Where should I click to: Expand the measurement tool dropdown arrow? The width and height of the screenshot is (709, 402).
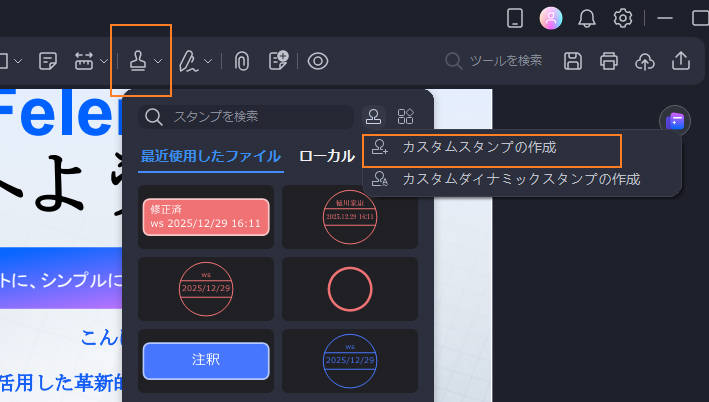(104, 61)
